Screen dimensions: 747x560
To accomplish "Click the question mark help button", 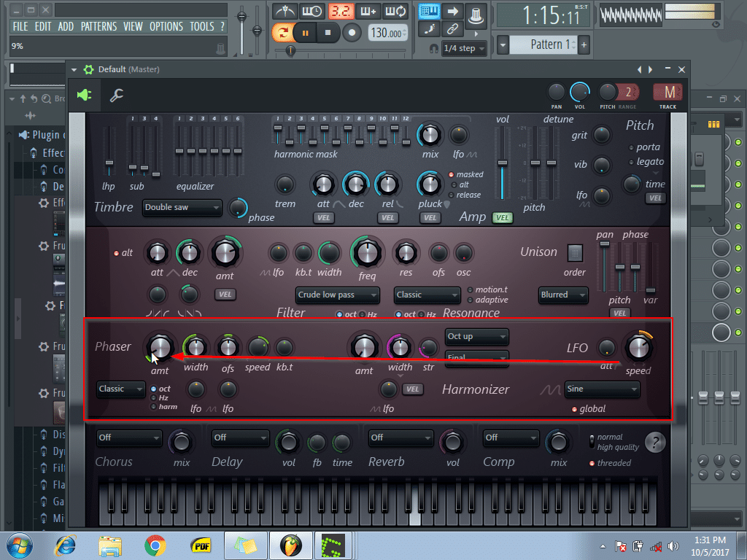I will (x=655, y=443).
